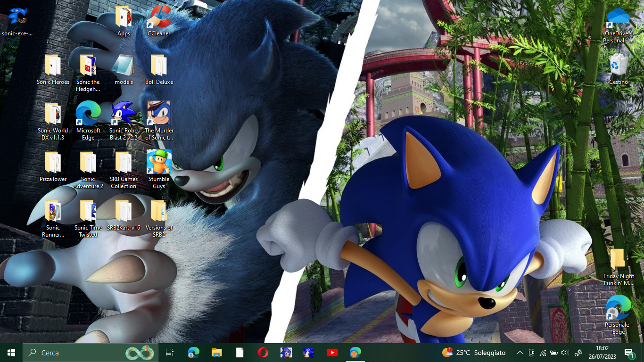Image resolution: width=644 pixels, height=362 pixels.
Task: Launch the Microsoft Edge desktop shortcut
Action: click(88, 122)
